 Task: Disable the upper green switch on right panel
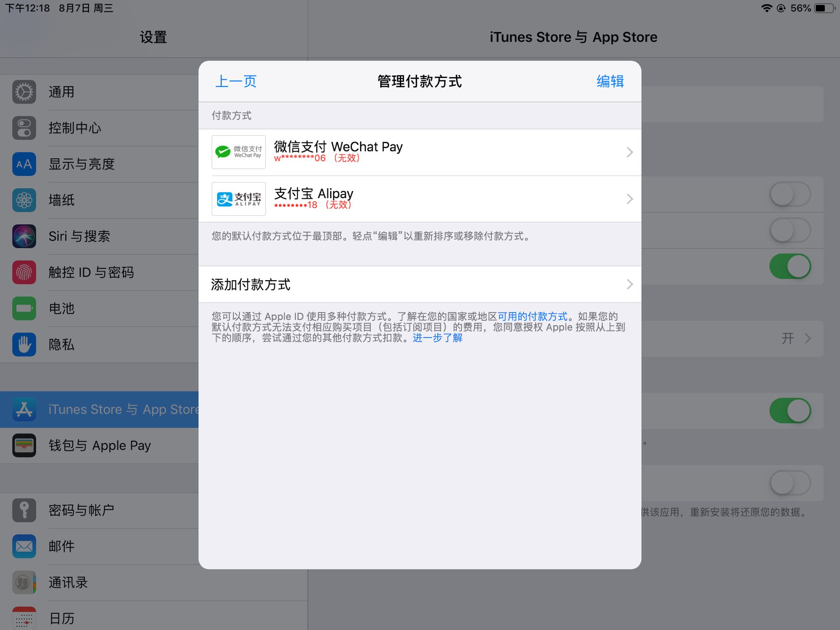pos(790,266)
